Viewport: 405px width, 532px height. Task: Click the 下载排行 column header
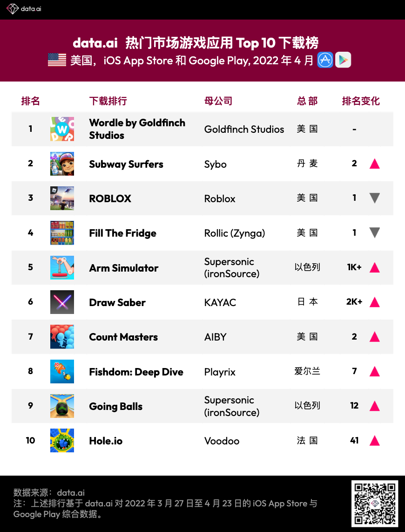point(108,101)
